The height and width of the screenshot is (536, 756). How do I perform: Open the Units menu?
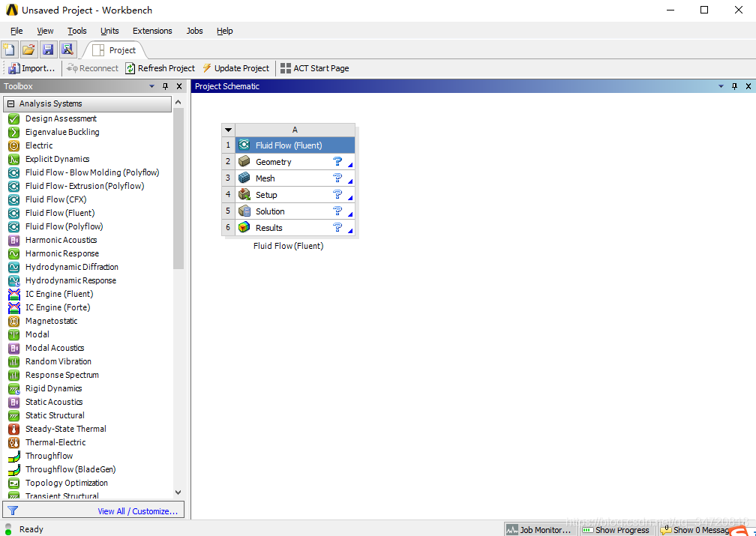point(109,31)
